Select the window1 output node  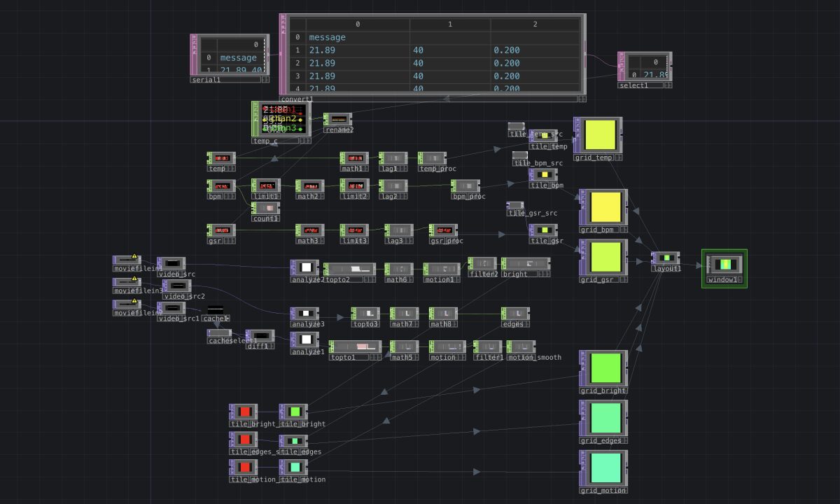(x=724, y=268)
